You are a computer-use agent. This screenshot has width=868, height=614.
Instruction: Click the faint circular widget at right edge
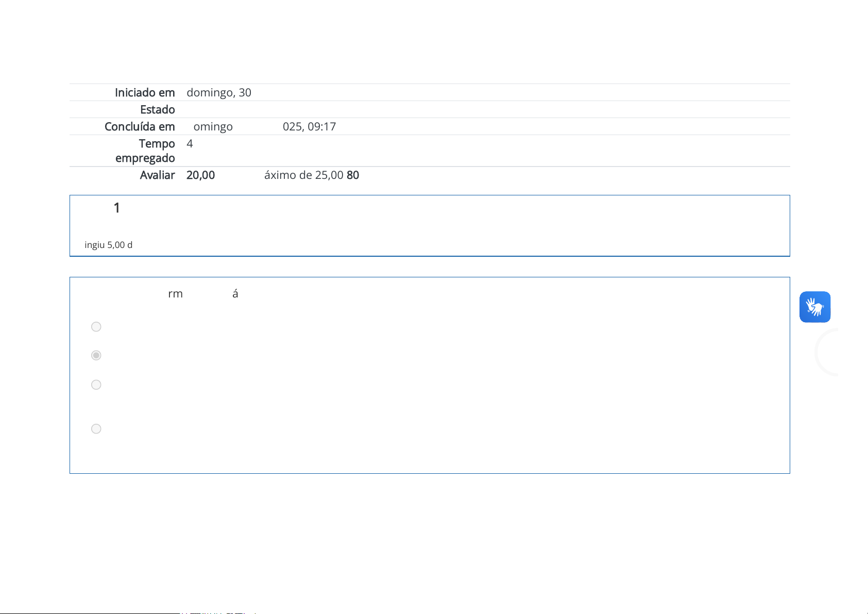point(827,353)
